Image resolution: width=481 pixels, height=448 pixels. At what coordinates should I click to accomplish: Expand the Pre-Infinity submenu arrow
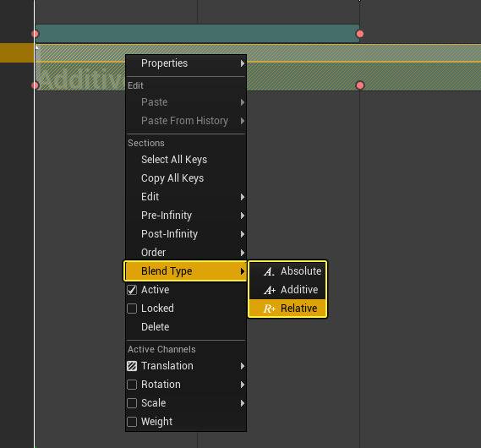click(243, 216)
